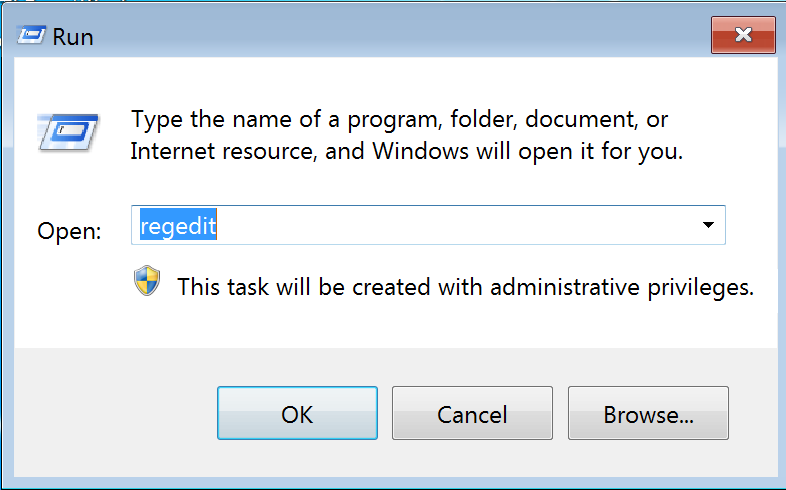Click the gray footer area left of OK
Viewport: 786px width, 490px height.
click(x=110, y=414)
